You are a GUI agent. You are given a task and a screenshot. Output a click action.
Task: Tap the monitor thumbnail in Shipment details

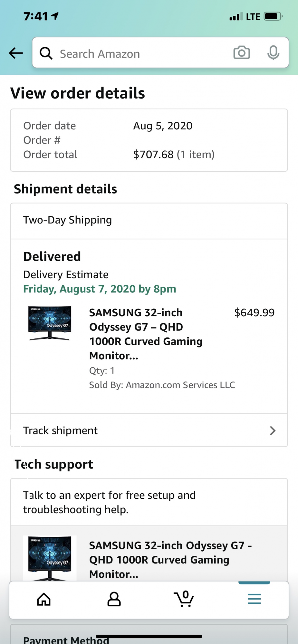pyautogui.click(x=50, y=323)
